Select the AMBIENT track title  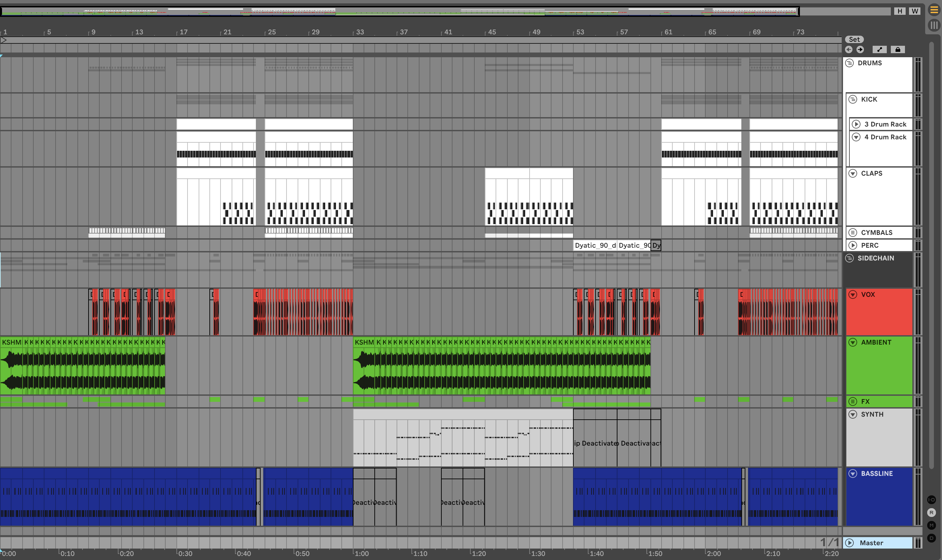pos(876,342)
